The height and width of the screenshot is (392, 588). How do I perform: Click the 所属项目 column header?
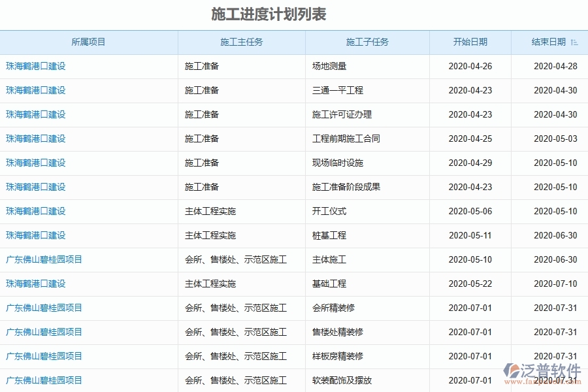(x=90, y=41)
